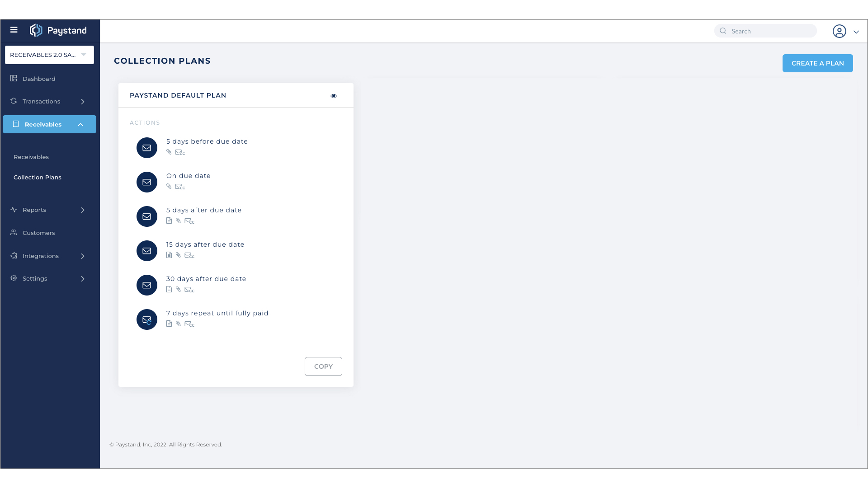Click the Dashboard grid icon in the sidebar
The image size is (868, 488).
[x=14, y=78]
